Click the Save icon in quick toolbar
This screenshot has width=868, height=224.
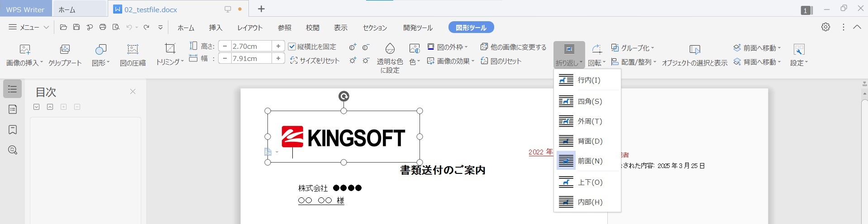pos(76,27)
